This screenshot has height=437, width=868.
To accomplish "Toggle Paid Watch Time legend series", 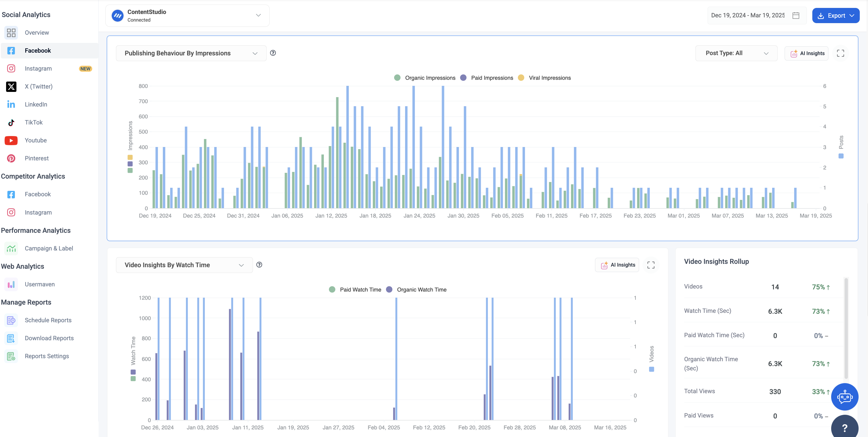I will 355,290.
